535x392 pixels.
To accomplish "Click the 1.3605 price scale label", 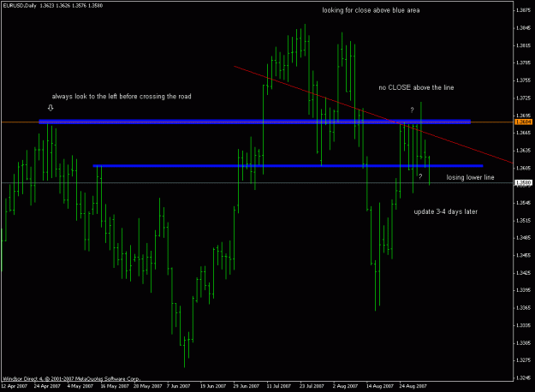I will point(523,169).
